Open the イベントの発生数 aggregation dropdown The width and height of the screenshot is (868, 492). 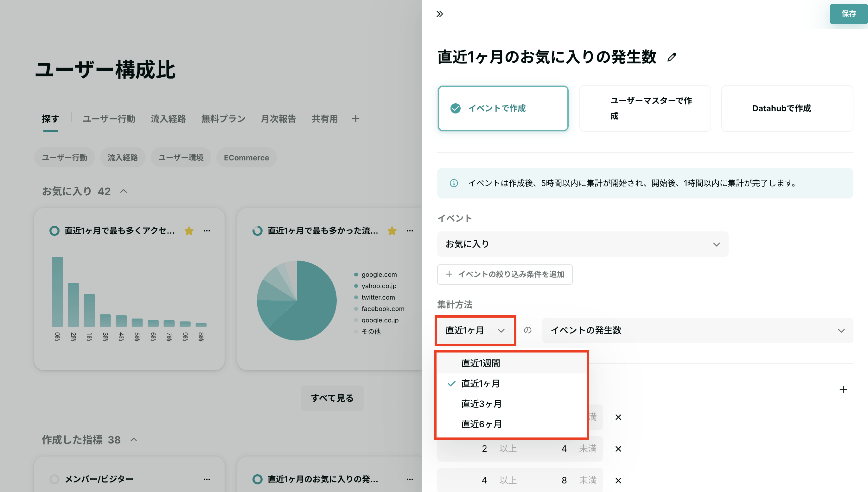(x=698, y=330)
